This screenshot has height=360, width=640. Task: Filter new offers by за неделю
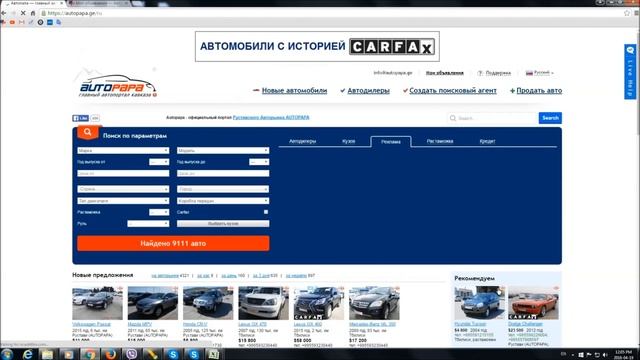(296, 276)
